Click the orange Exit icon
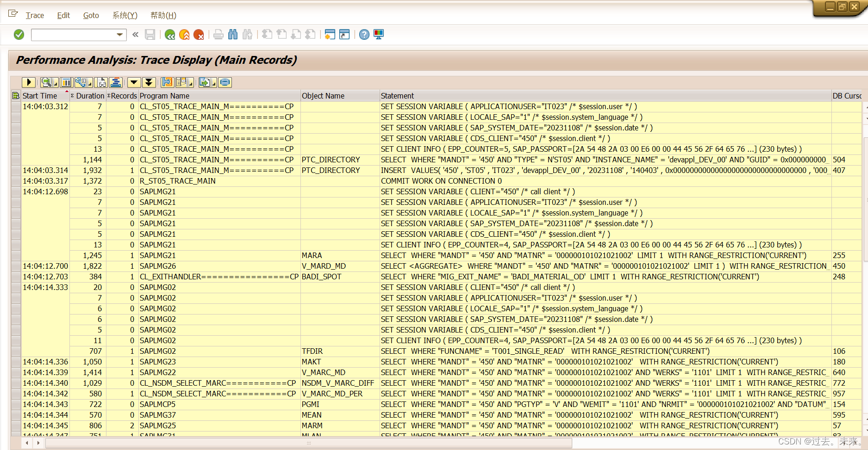 (x=184, y=35)
